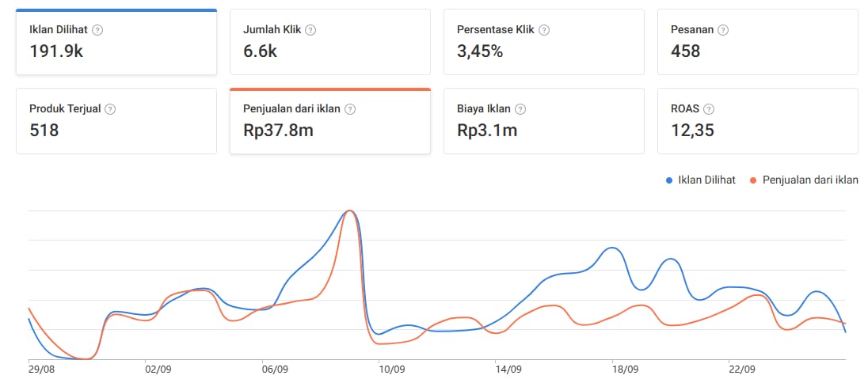
Task: Click help icon for Penjualan dari iklan
Action: 350,109
